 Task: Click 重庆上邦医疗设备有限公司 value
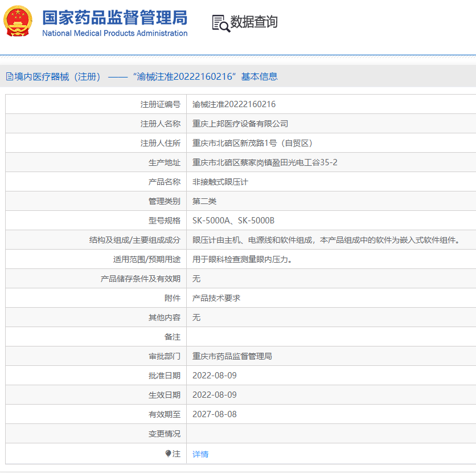(240, 124)
